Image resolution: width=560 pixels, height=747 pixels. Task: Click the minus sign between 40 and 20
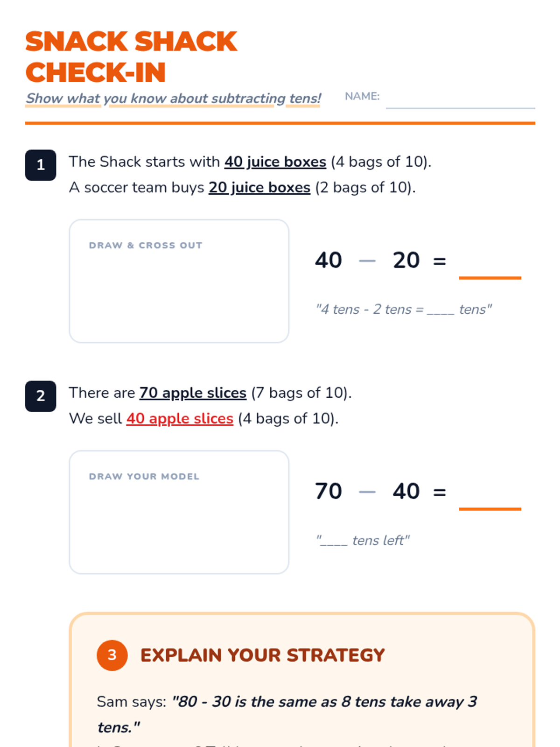(x=367, y=261)
